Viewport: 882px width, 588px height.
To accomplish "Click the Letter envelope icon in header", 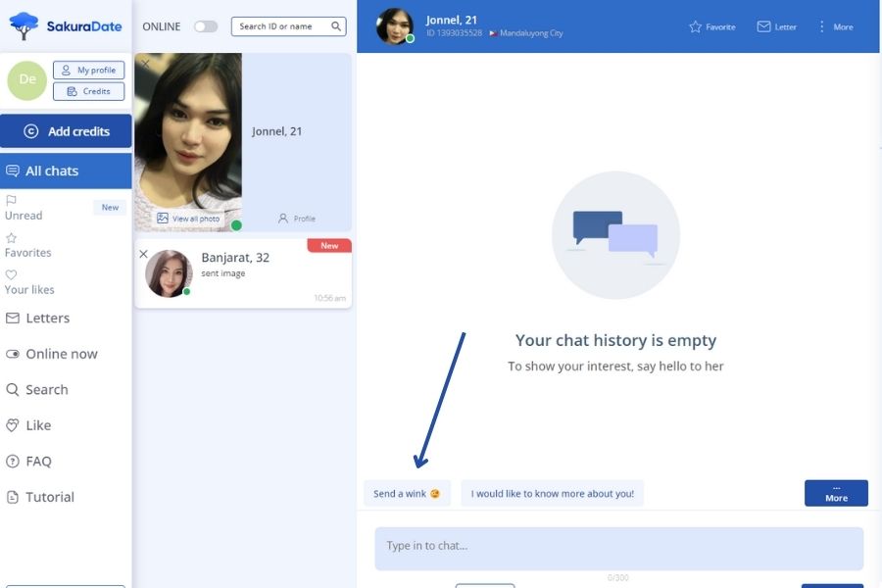I will [x=763, y=26].
